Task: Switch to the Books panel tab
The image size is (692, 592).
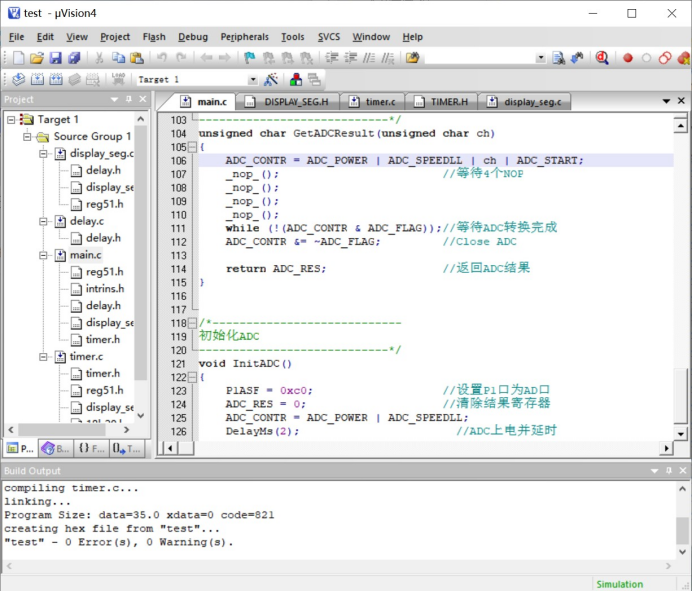Action: click(x=55, y=449)
